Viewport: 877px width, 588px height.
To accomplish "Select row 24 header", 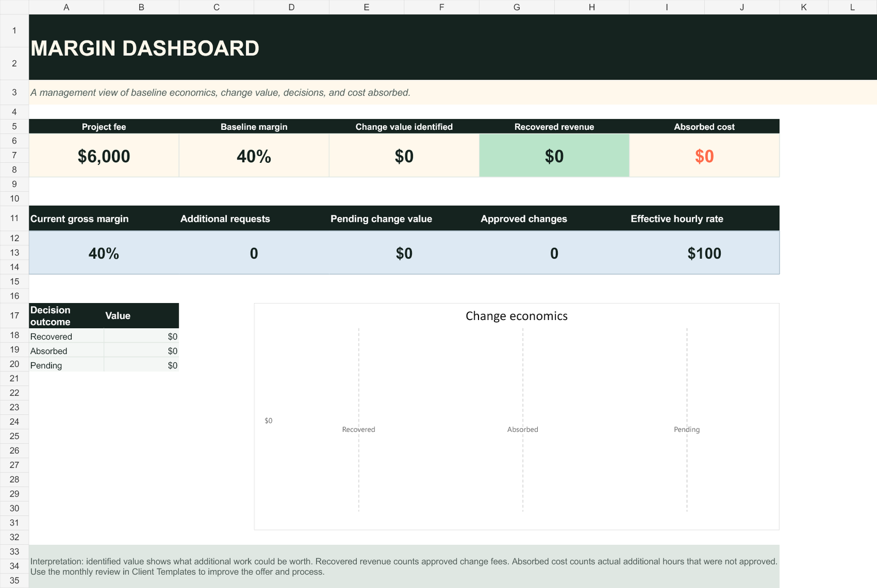I will click(x=14, y=422).
